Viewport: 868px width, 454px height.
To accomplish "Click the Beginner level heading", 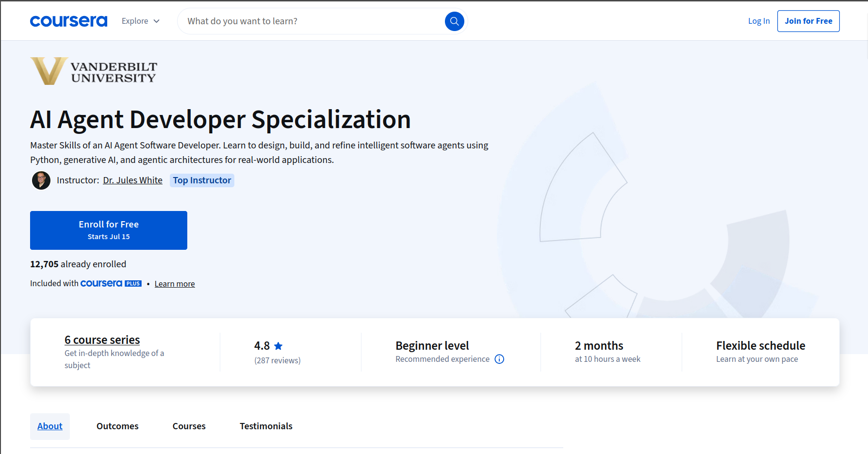I will coord(432,346).
